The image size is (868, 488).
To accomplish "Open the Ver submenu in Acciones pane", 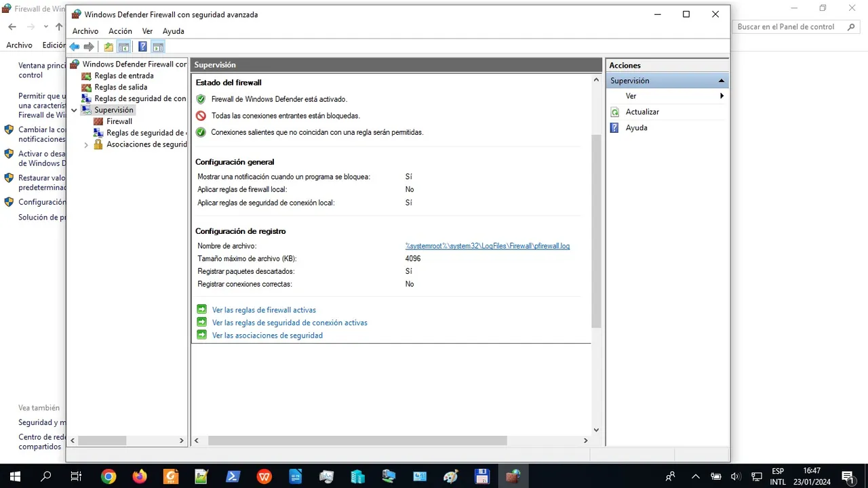I will tap(668, 96).
